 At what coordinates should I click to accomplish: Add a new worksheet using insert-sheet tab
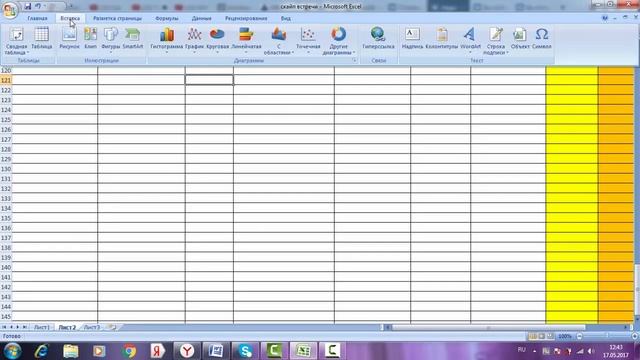click(x=112, y=327)
